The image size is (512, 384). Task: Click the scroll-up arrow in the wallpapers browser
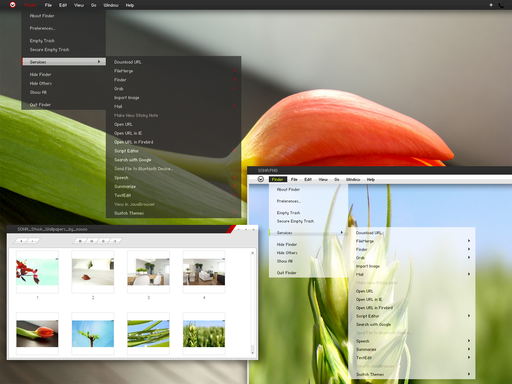[x=252, y=253]
